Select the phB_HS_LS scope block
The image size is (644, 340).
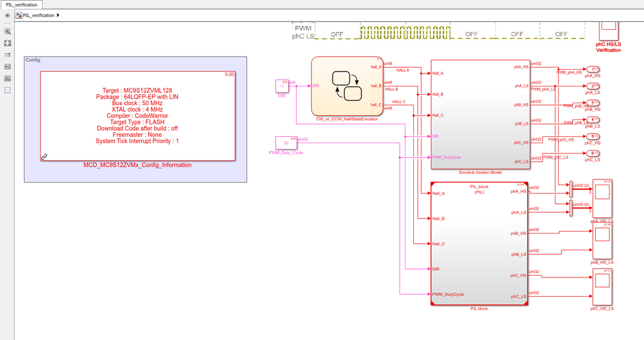click(x=602, y=241)
